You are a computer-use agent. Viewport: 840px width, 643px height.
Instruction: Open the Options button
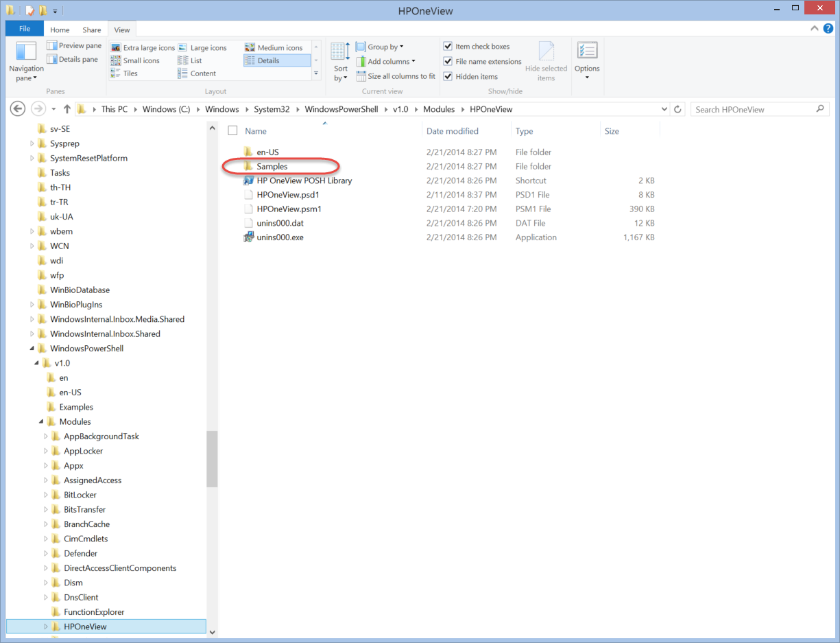587,62
